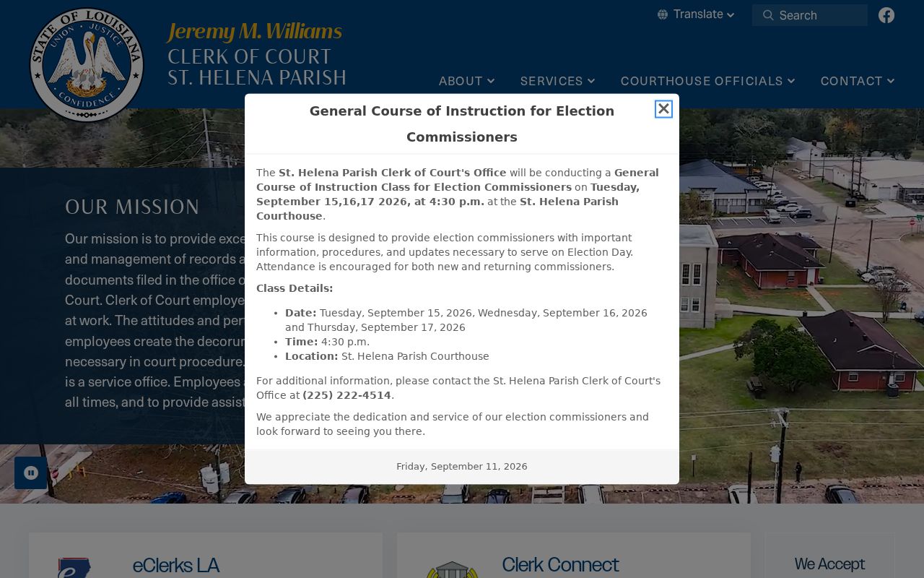Open the Courthouse Officials menu

(x=708, y=81)
